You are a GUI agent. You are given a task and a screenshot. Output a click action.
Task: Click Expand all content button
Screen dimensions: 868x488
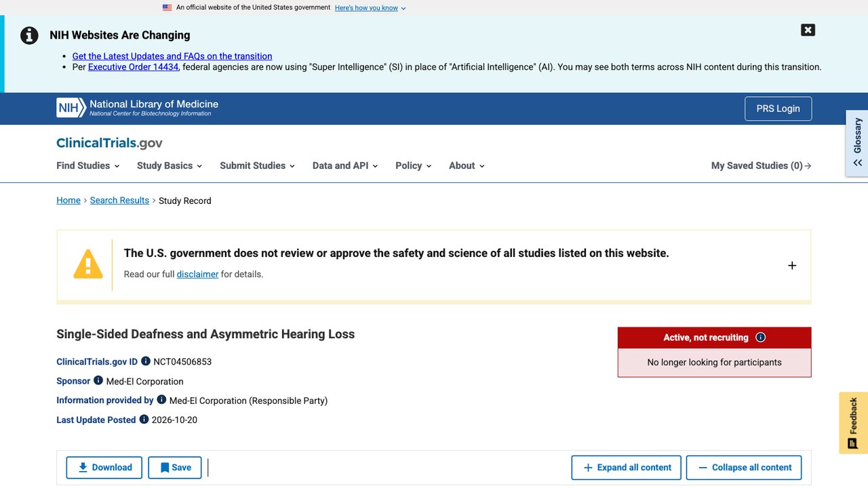click(627, 468)
